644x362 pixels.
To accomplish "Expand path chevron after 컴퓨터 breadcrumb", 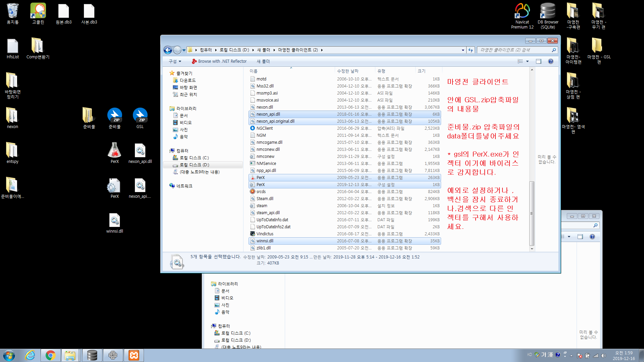I will 216,50.
